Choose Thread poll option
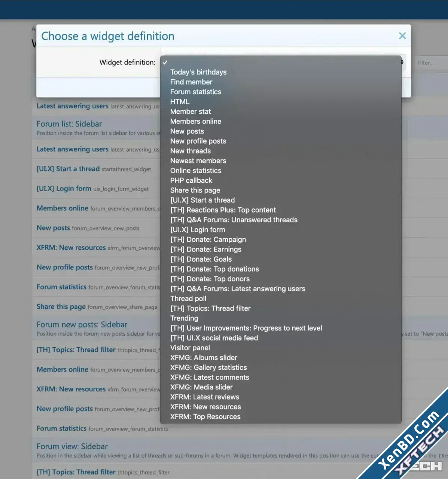 point(281,299)
